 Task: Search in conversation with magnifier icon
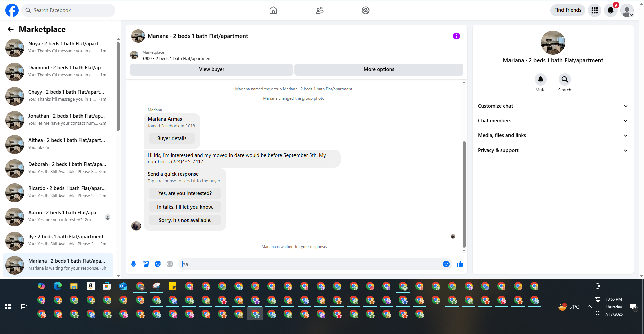pos(565,79)
